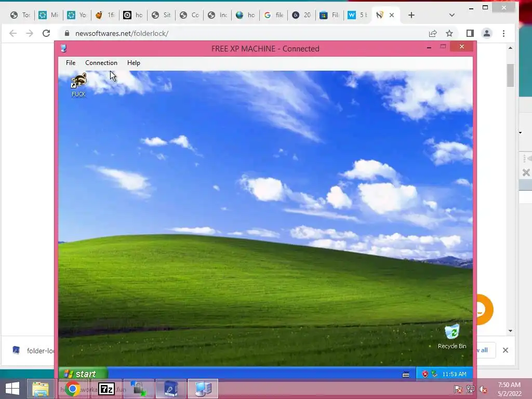The height and width of the screenshot is (399, 532).
Task: Click the small down arrow in right-side panel
Action: pyautogui.click(x=520, y=132)
